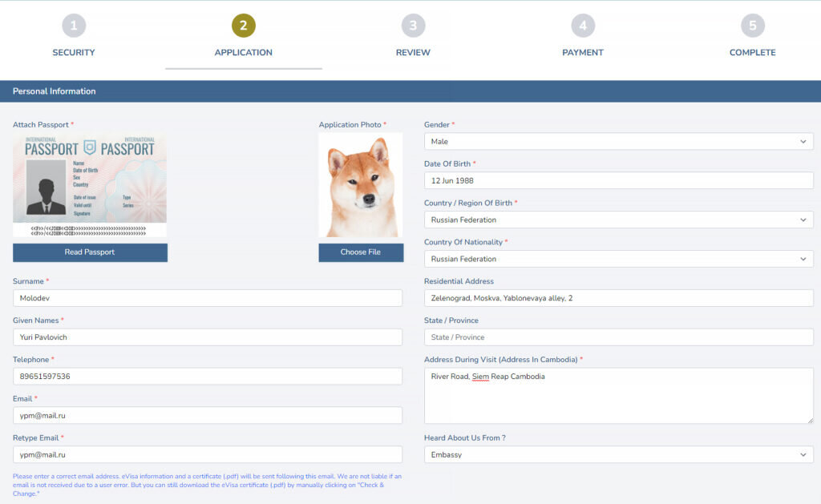Screen dimensions: 821x504
Task: Click the Given Names field
Action: (x=208, y=337)
